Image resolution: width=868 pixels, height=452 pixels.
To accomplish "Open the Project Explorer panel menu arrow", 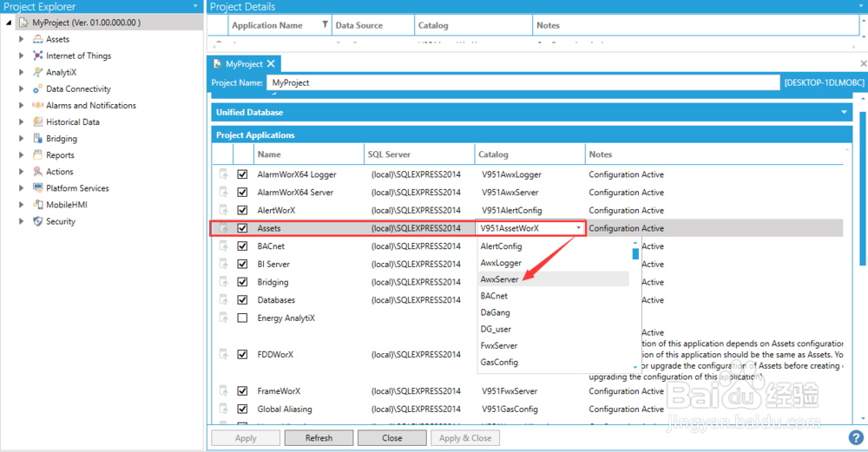I will [195, 6].
